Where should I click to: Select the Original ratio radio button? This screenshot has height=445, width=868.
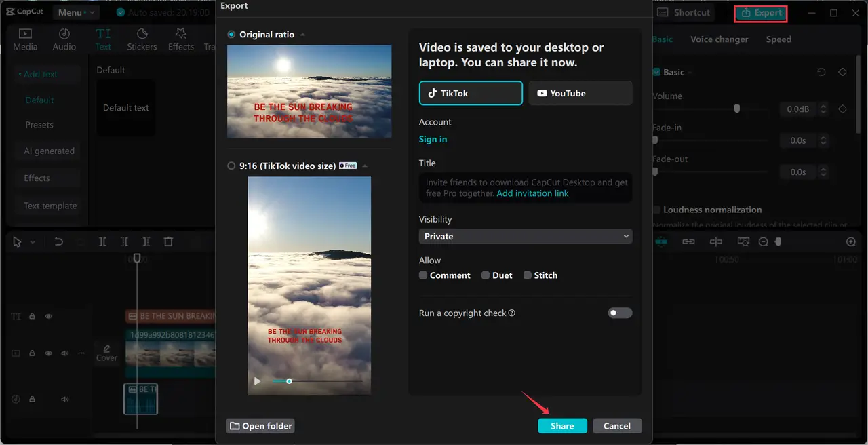[232, 34]
